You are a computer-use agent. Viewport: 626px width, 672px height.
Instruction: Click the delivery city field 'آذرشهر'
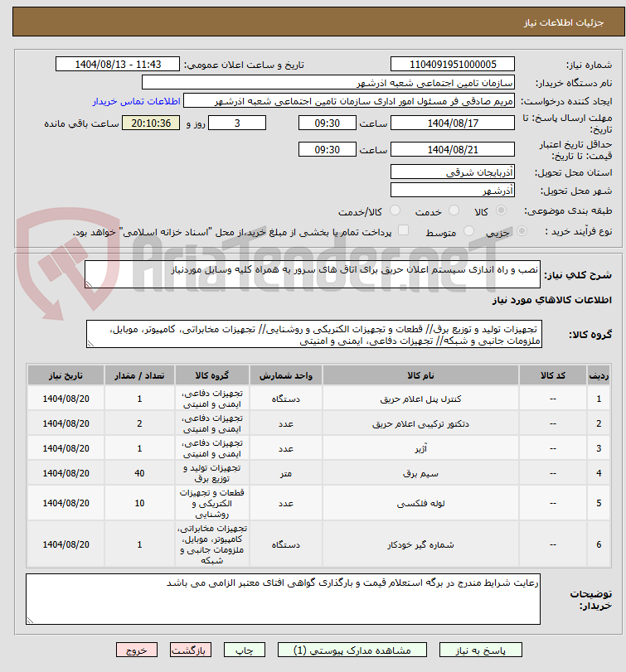(453, 191)
